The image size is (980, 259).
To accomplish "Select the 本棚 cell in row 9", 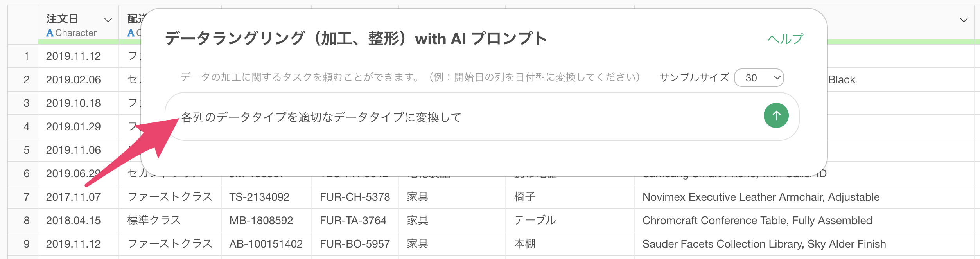I will point(525,244).
